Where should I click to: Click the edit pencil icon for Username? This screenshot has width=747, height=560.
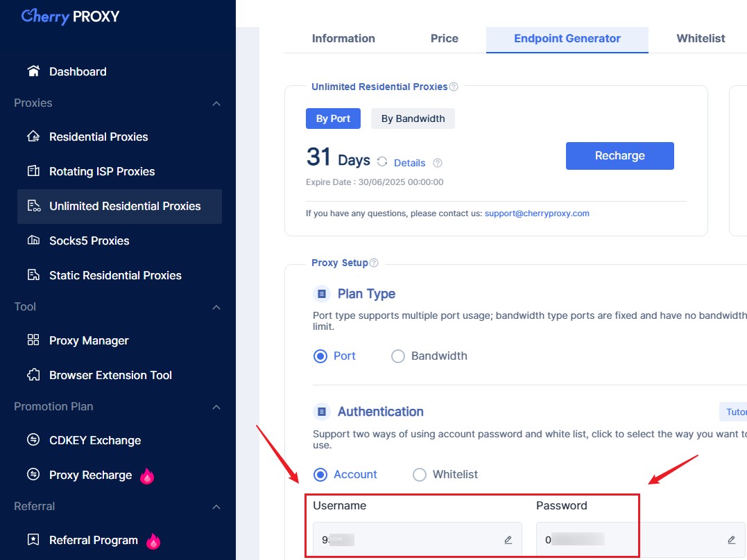click(x=508, y=539)
